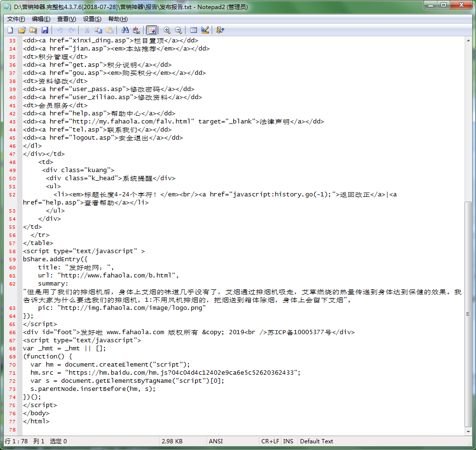Open Find with the binoculars icon
The image size is (476, 450).
pyautogui.click(x=124, y=30)
